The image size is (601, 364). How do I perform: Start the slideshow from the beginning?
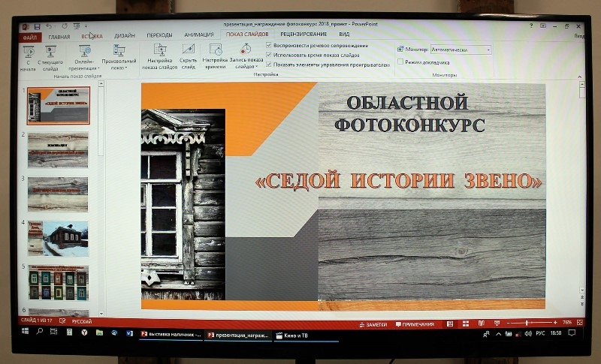(x=28, y=58)
